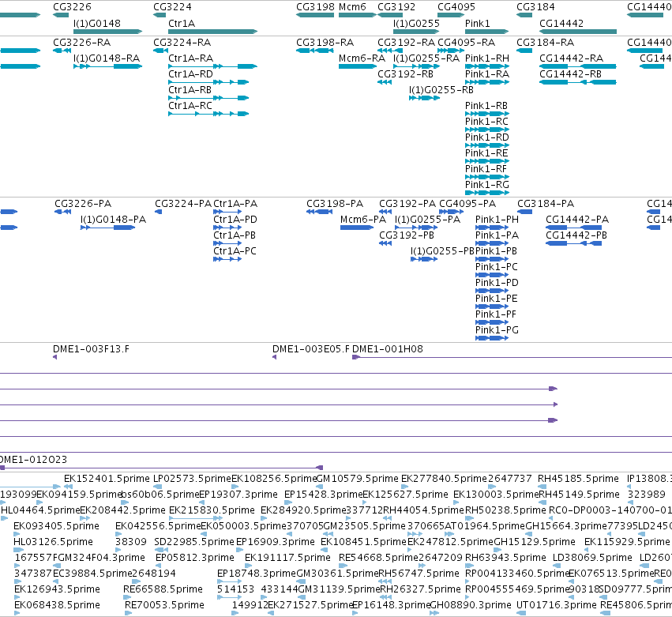This screenshot has height=617, width=672.
Task: Click EST EK215830.5prime
Action: [212, 510]
